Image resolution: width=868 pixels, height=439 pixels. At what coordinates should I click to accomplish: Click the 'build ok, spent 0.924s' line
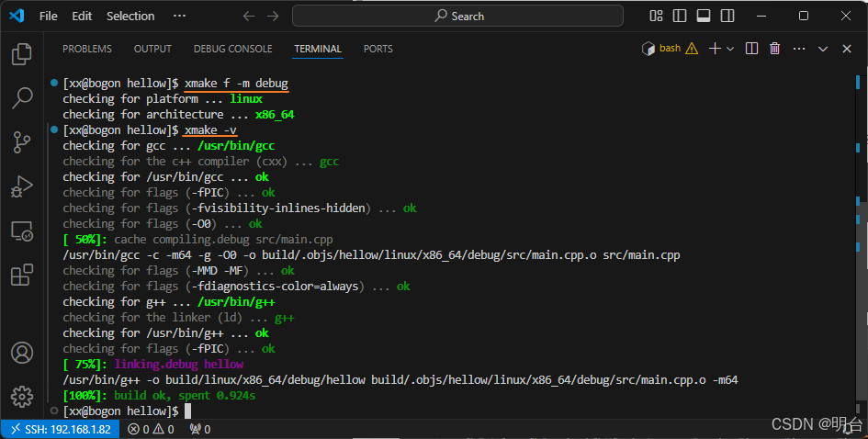click(x=185, y=395)
